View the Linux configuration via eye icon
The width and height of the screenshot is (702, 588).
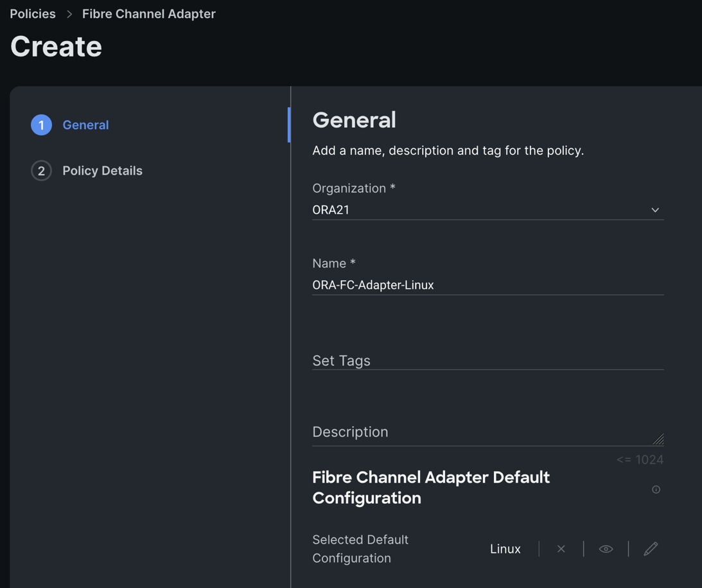pos(606,549)
